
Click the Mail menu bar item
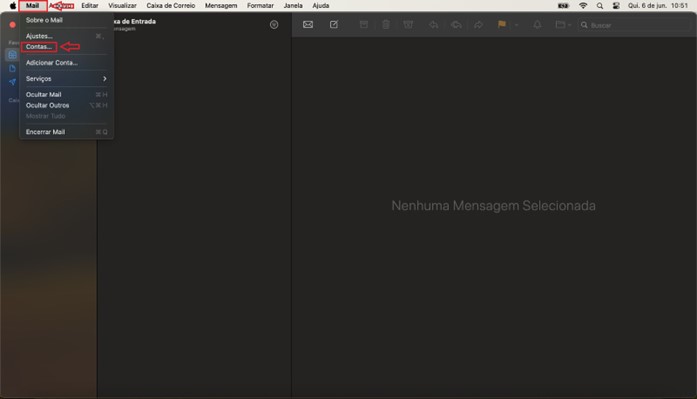coord(32,6)
